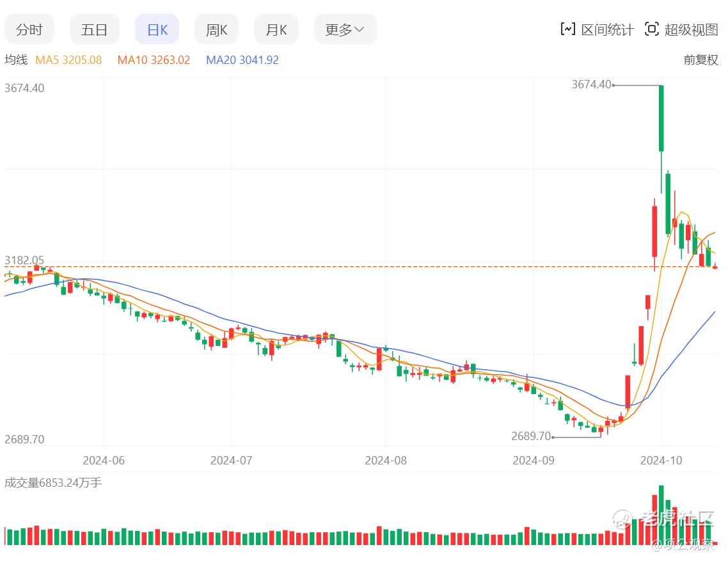
Task: Click the tallest green candlestick at the peak
Action: tap(661, 118)
